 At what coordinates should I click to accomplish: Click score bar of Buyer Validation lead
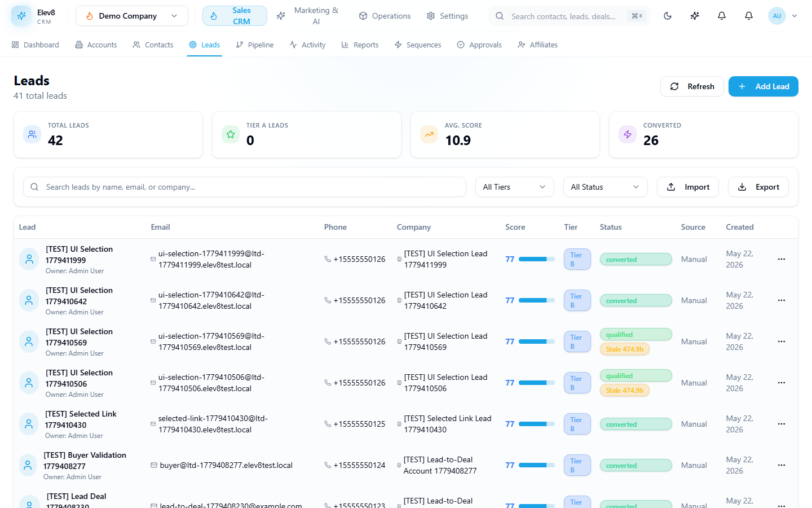coord(536,465)
